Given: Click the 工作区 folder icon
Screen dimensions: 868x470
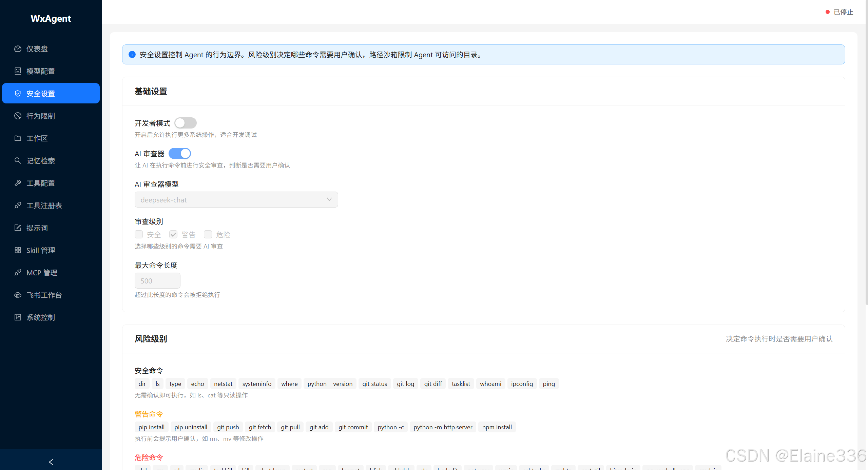Looking at the screenshot, I should click(18, 138).
